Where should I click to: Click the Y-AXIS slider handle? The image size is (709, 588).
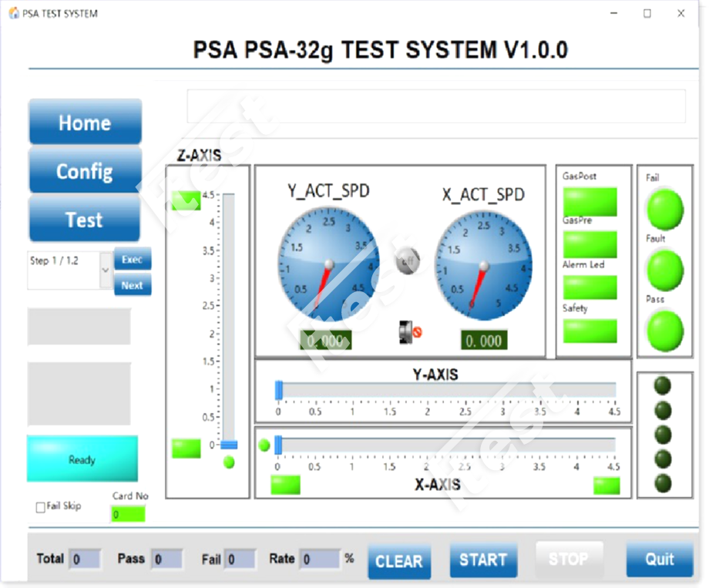coord(279,391)
